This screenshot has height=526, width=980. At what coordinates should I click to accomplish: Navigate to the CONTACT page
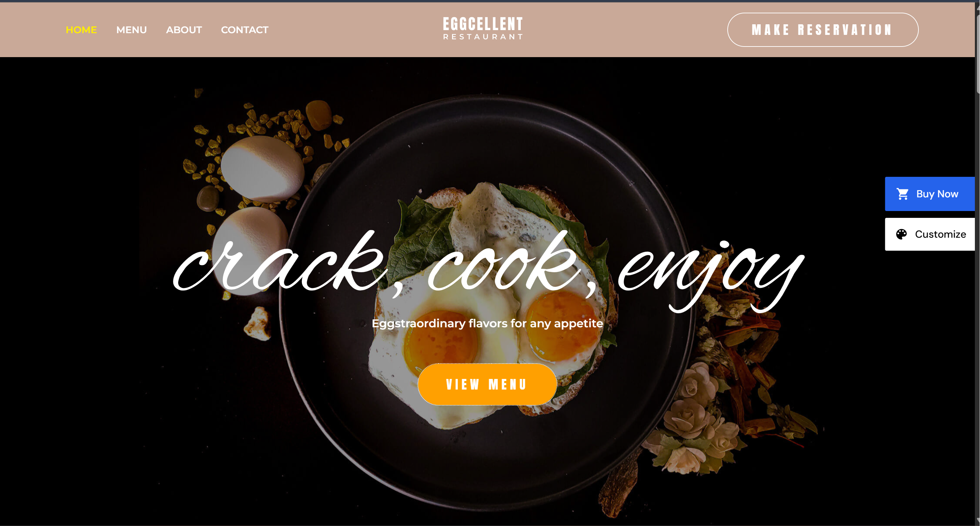(x=244, y=30)
